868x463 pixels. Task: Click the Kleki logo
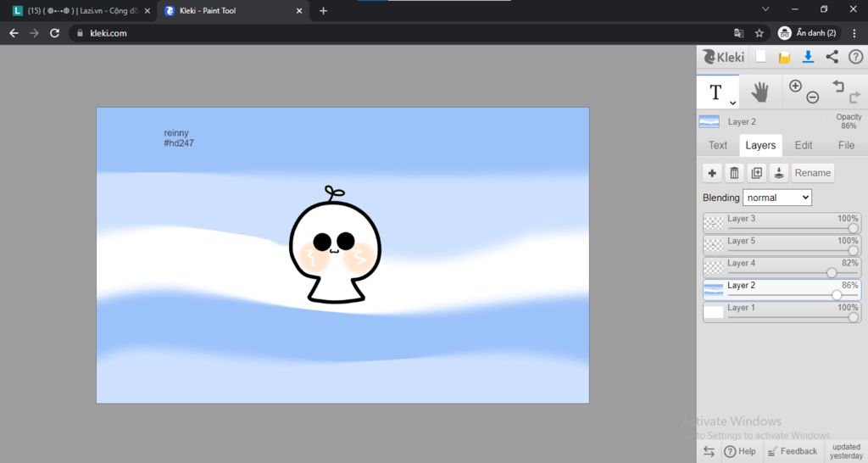click(x=724, y=57)
